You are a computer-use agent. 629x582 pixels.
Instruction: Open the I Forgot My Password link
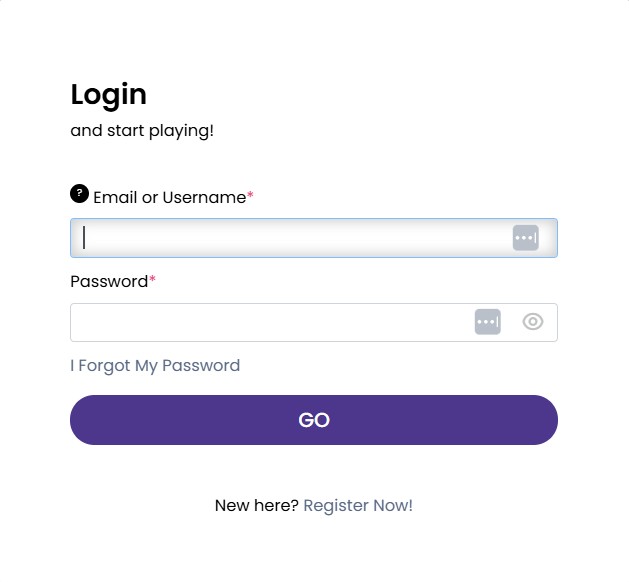click(x=155, y=366)
